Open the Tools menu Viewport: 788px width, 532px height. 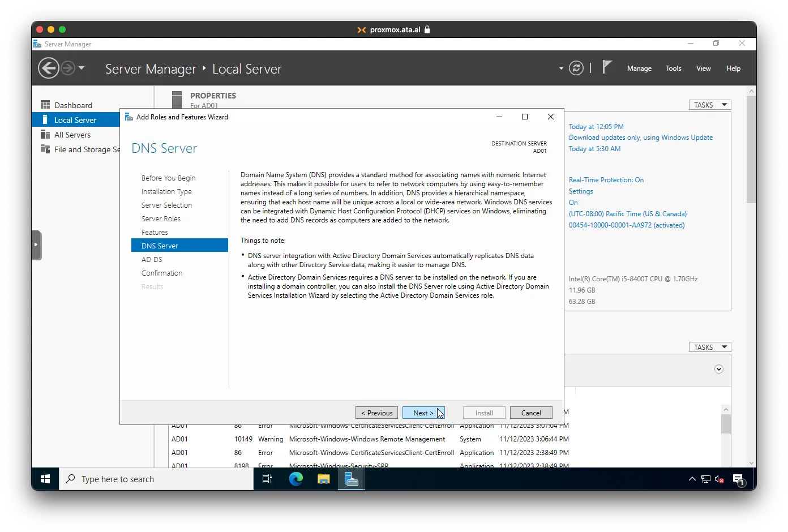pos(673,68)
